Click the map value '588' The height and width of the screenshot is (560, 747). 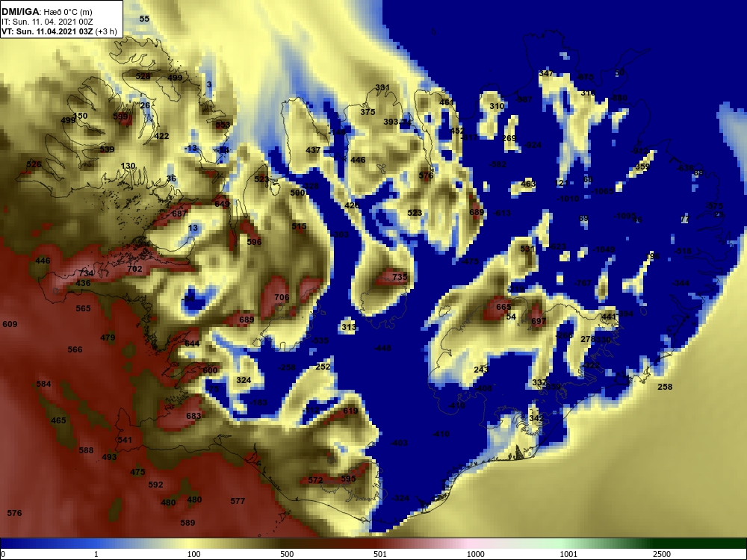(86, 450)
